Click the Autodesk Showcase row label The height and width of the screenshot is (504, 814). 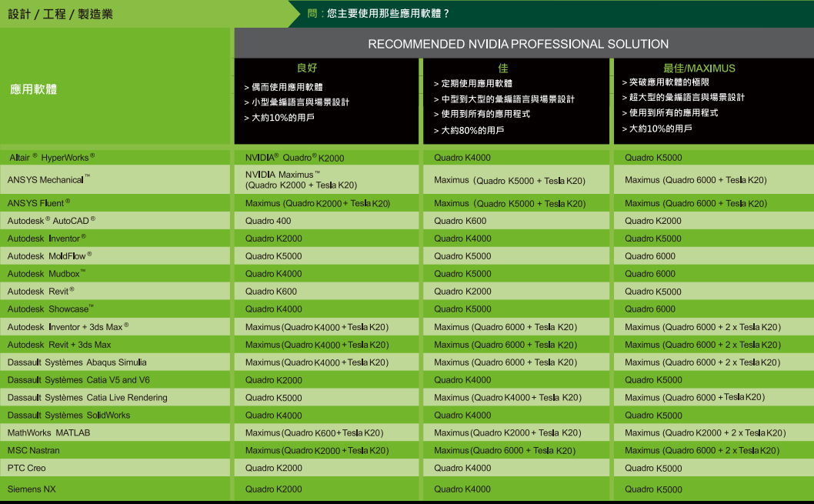point(50,309)
